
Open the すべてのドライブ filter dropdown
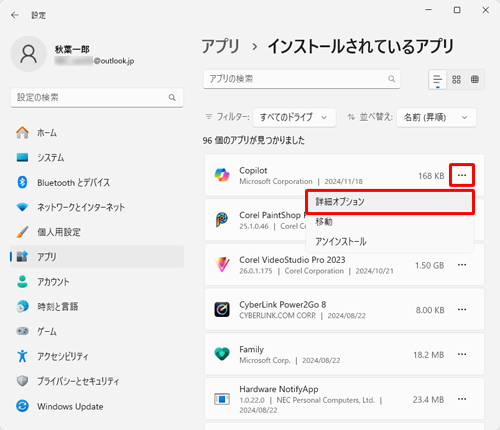294,117
